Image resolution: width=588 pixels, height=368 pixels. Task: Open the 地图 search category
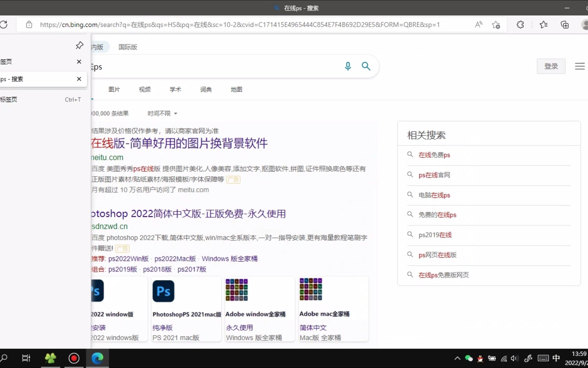tap(236, 89)
